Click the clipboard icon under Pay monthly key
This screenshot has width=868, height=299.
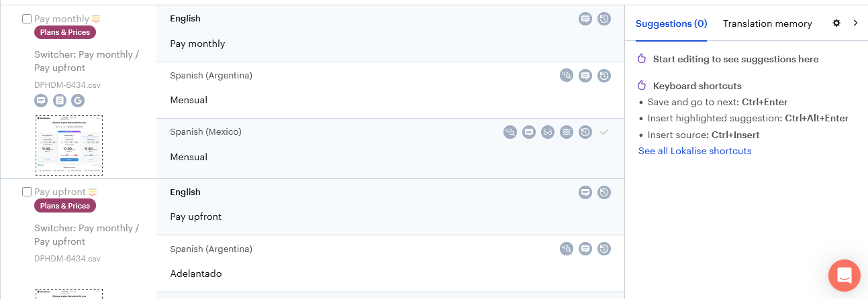(x=60, y=101)
